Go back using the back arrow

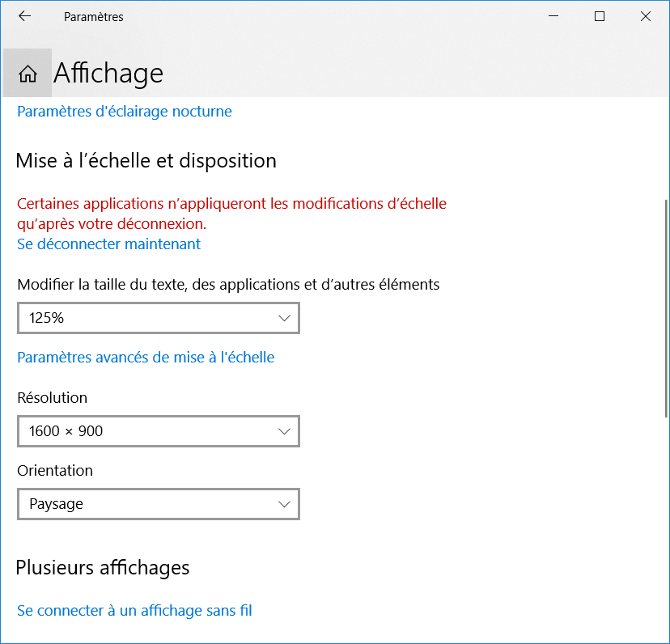tap(24, 16)
